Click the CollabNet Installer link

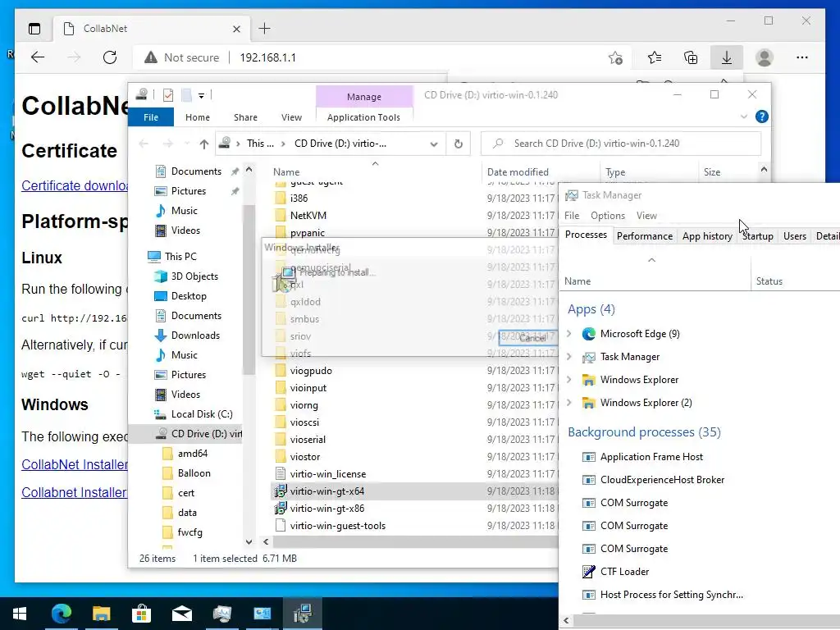point(75,464)
